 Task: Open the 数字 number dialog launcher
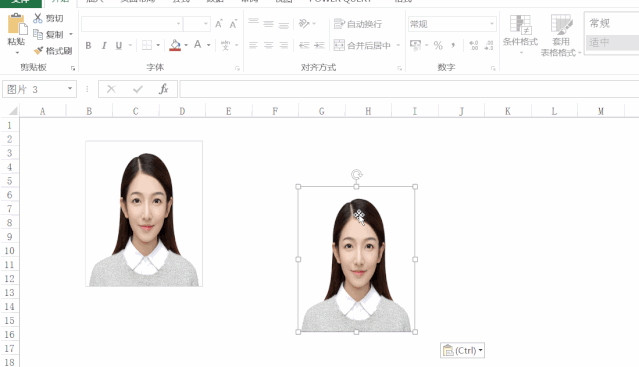click(493, 68)
